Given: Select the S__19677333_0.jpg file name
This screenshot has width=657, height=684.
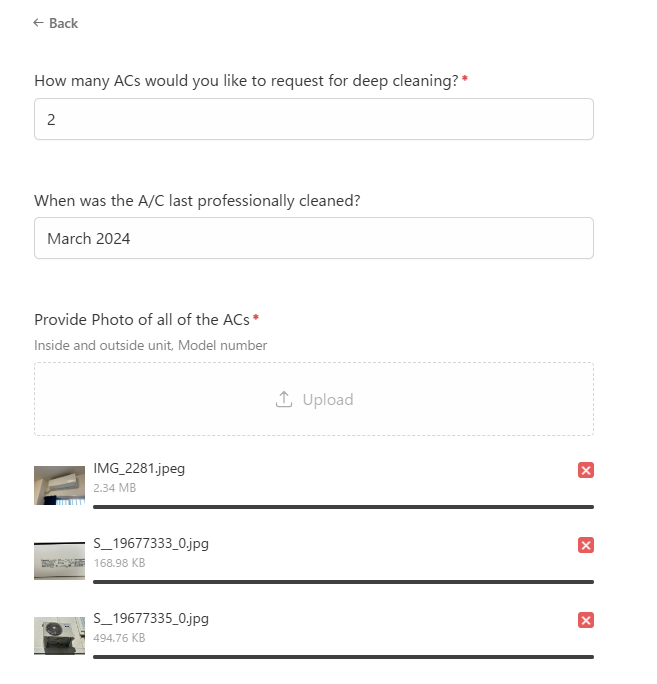Looking at the screenshot, I should 151,543.
